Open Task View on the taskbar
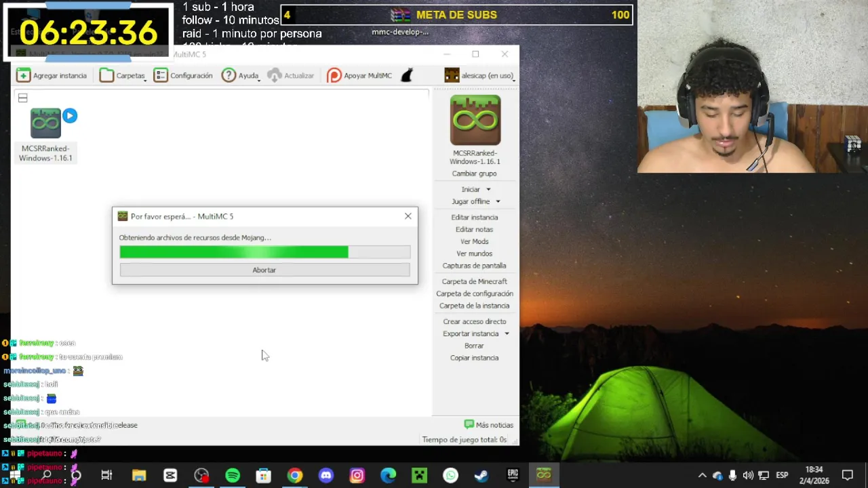The height and width of the screenshot is (488, 868). point(106,476)
